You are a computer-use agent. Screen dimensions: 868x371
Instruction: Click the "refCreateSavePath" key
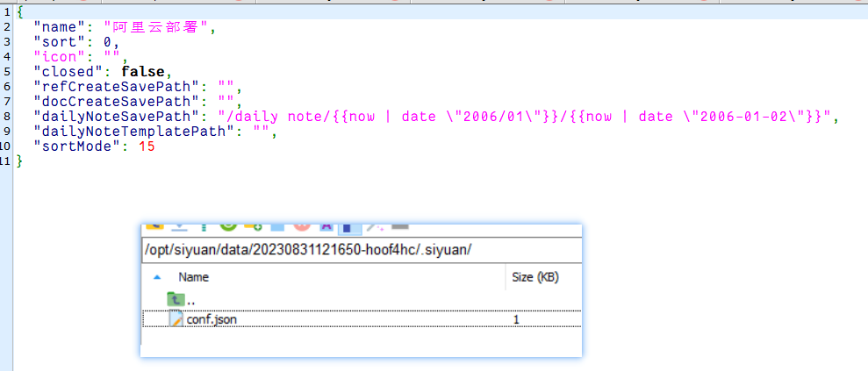tap(116, 86)
